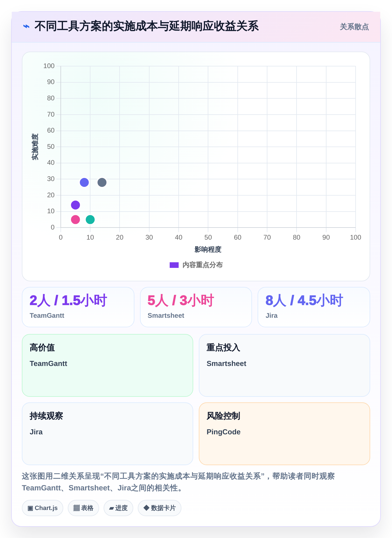Click the chart title 不同工具方案的实施成本与延期响应收益关系
Screen dimensions: 392x538
point(146,26)
